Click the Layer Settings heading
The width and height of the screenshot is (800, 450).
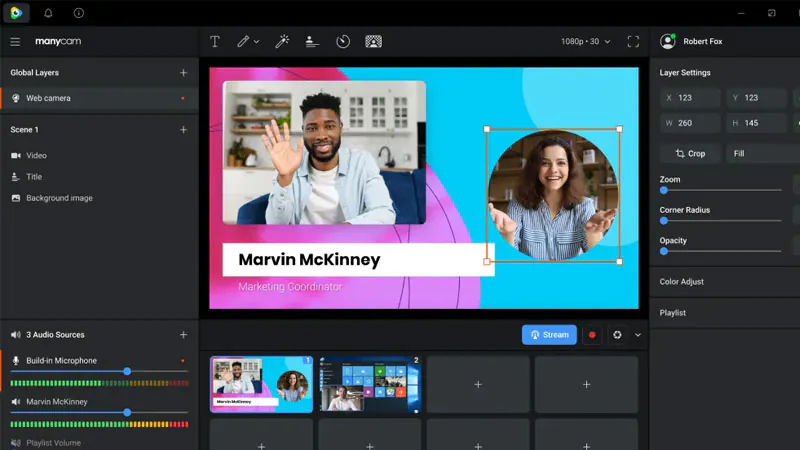(x=685, y=72)
